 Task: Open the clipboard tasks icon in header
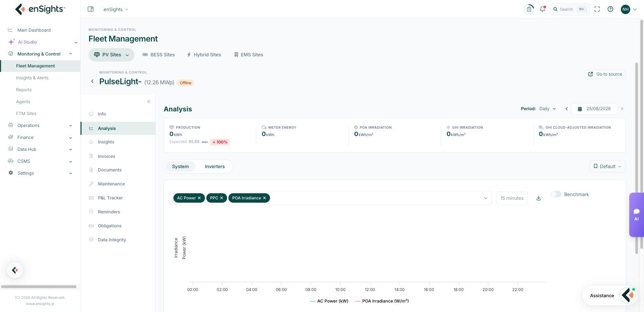(x=529, y=9)
